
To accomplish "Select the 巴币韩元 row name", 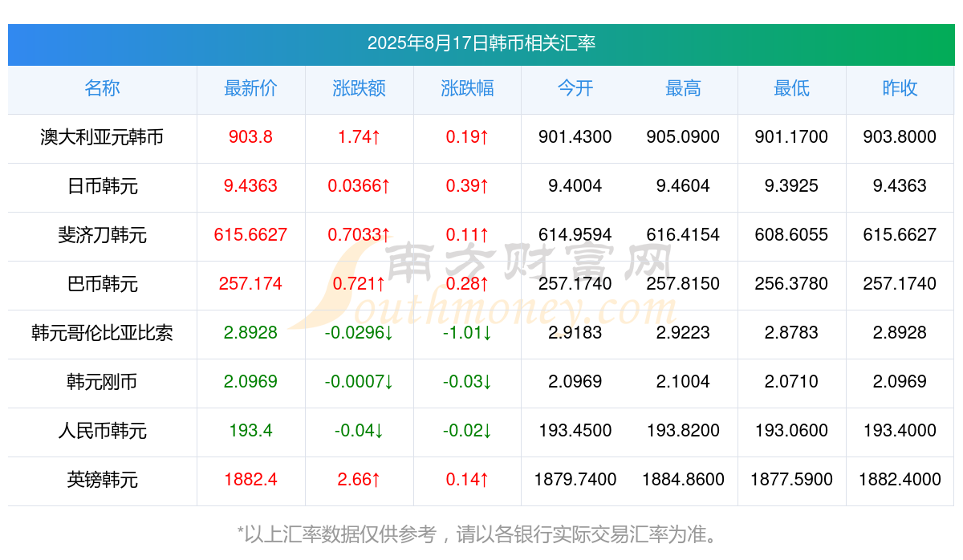I will 102,284.
